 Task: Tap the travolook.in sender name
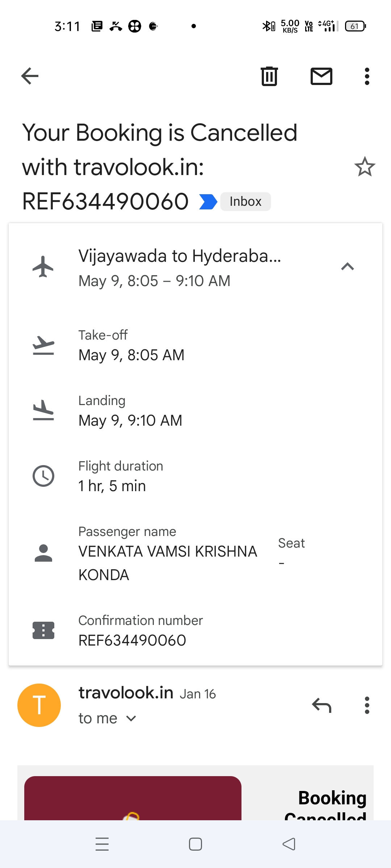[126, 693]
